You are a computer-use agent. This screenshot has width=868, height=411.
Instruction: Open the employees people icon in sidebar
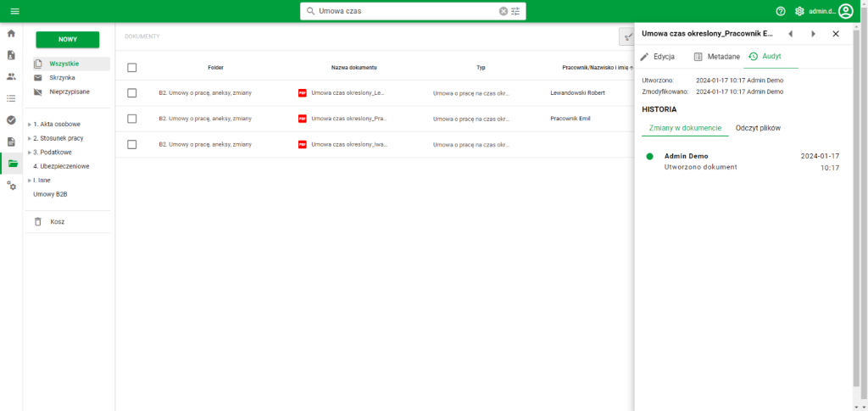[11, 76]
